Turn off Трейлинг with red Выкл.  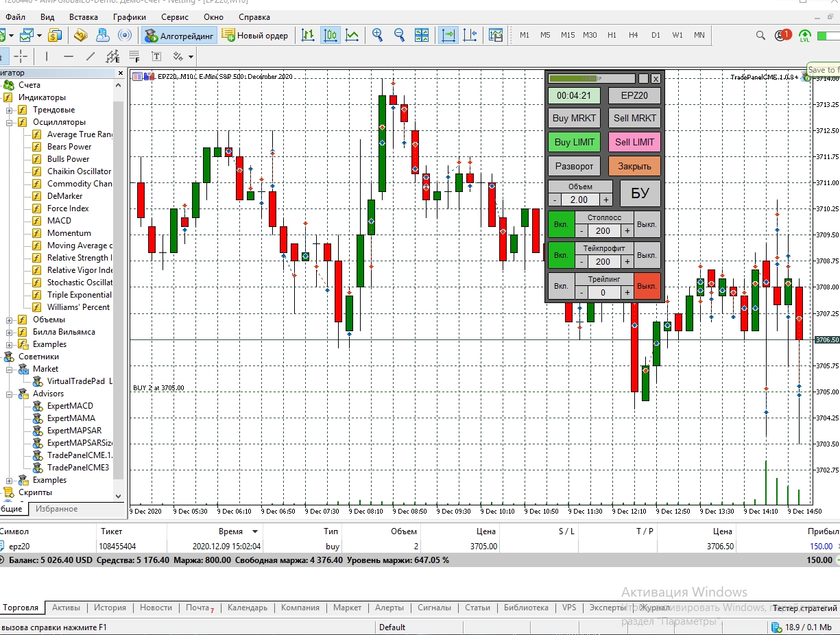click(647, 286)
